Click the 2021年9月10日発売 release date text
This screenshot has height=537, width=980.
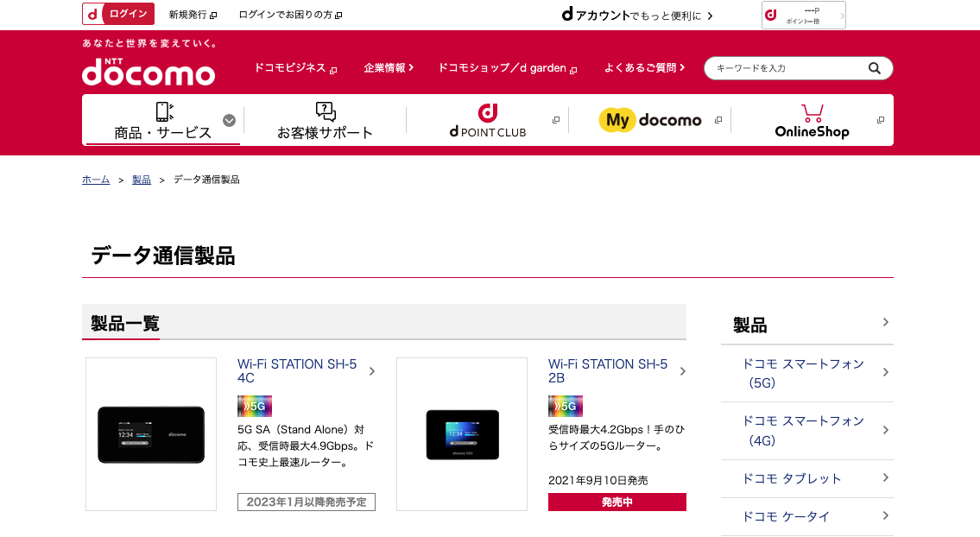point(598,481)
